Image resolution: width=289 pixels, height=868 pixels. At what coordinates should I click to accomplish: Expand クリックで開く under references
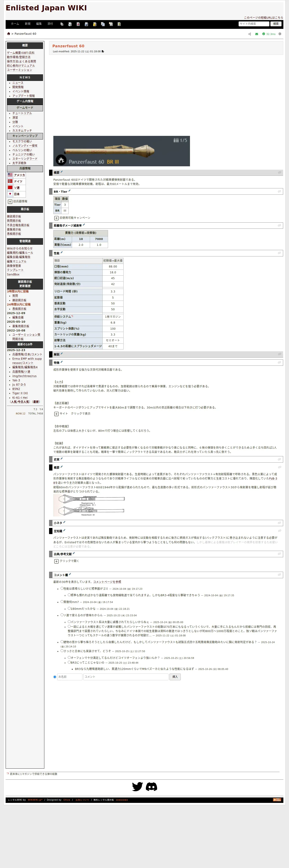(56, 561)
